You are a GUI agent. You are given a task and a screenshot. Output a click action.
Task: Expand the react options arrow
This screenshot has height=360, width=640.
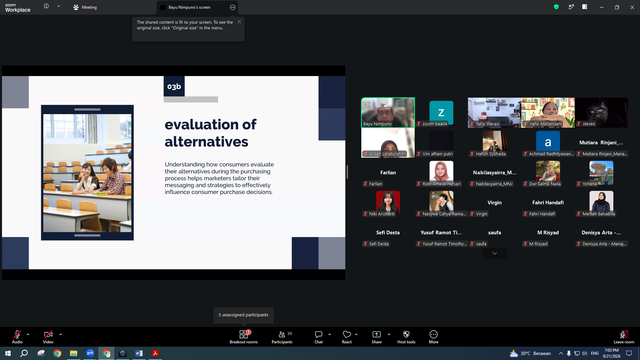[x=356, y=334]
